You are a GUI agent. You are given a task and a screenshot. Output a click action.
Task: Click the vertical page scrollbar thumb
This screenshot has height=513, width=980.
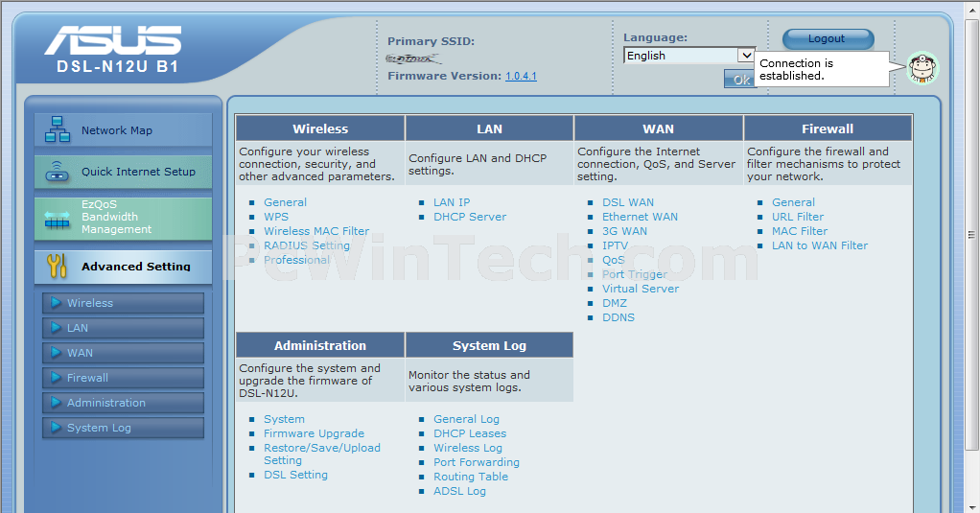[x=971, y=235]
